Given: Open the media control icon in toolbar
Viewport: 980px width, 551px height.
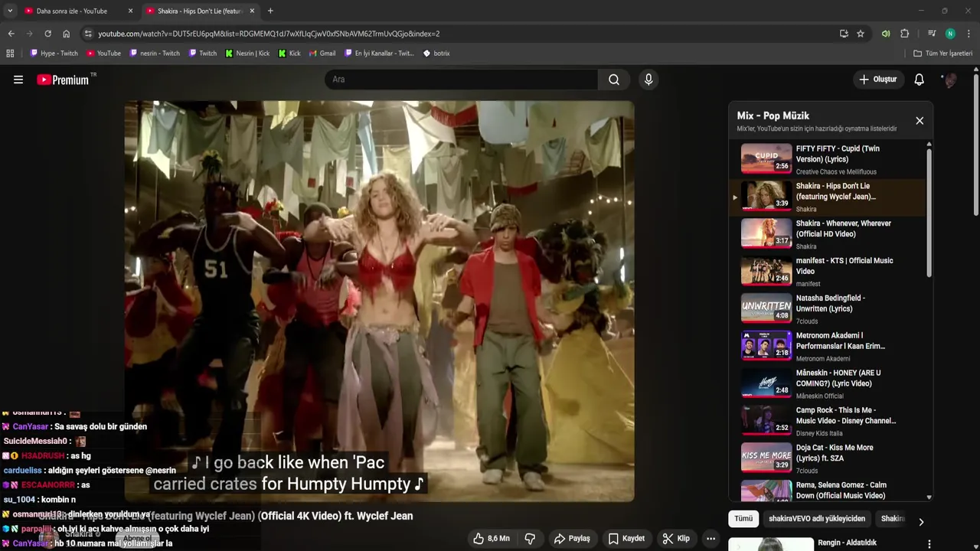Looking at the screenshot, I should pos(932,34).
